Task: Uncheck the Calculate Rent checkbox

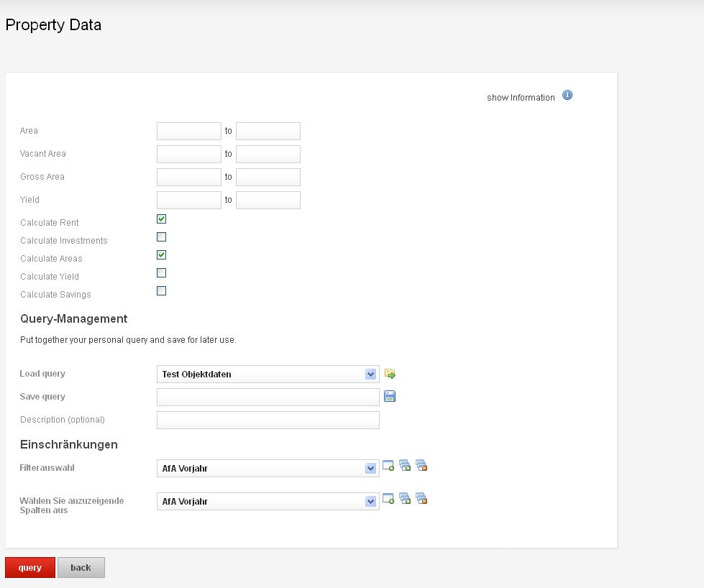Action: click(x=162, y=219)
